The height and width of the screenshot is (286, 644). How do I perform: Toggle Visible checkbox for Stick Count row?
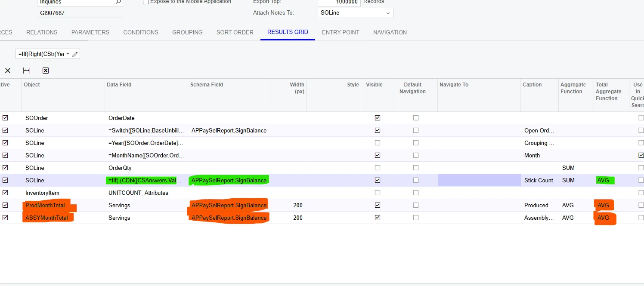(378, 180)
